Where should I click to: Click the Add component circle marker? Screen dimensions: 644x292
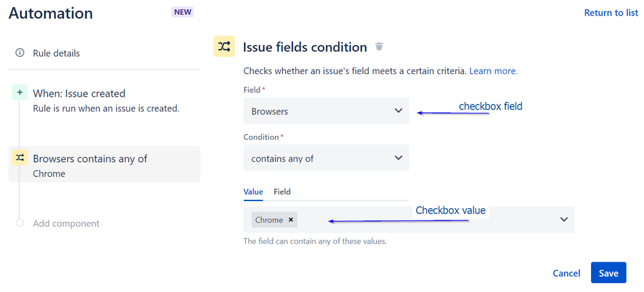point(20,223)
